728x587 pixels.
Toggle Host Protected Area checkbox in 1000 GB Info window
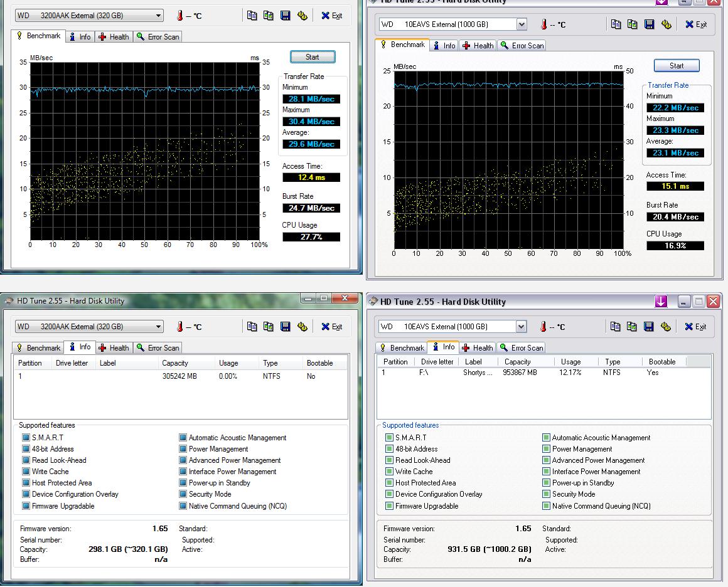[390, 483]
